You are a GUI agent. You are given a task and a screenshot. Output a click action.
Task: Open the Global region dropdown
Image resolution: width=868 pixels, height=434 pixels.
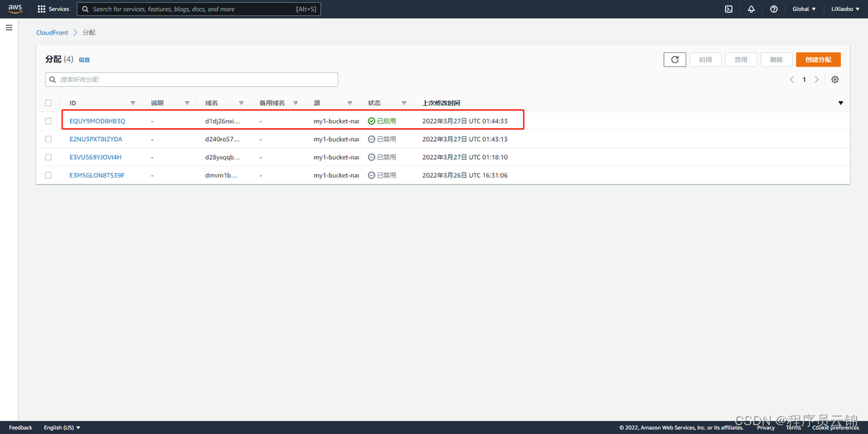click(804, 9)
